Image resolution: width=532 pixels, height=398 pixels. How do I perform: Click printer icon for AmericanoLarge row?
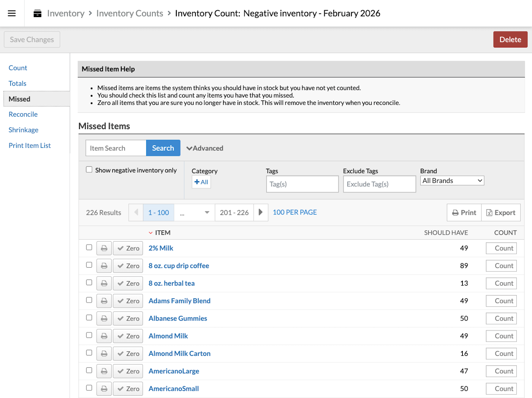[104, 371]
